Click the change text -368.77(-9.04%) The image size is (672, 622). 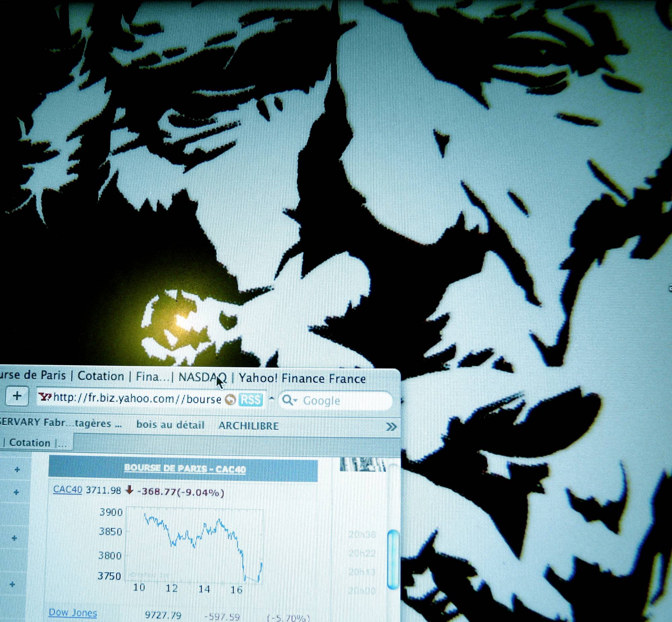181,492
